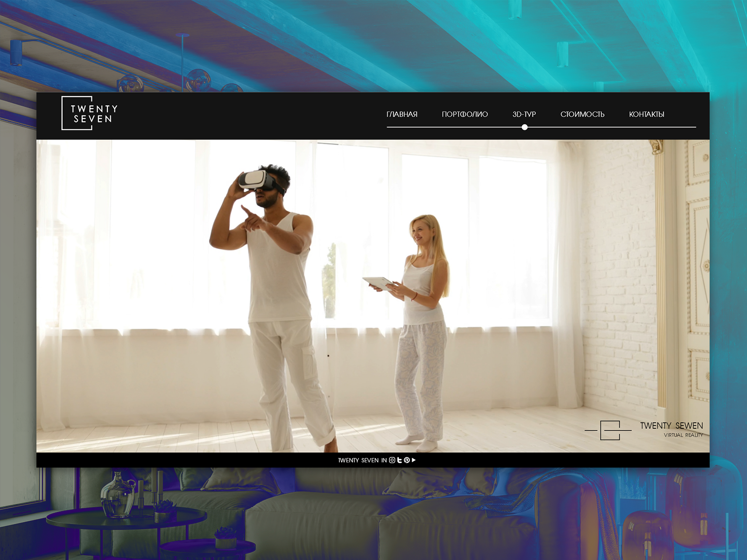The image size is (747, 560).
Task: Open the Instagram social icon in footer
Action: 392,460
